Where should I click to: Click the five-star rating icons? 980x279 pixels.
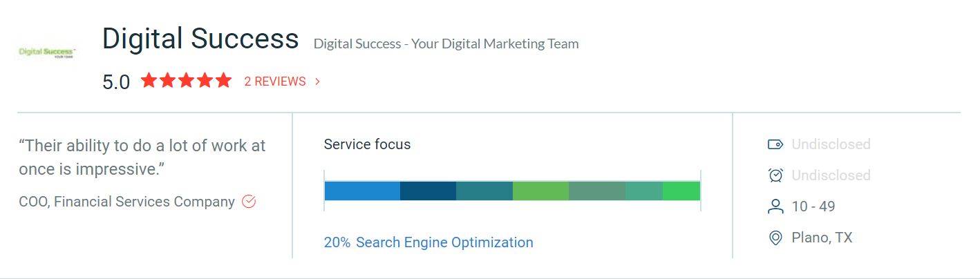pos(186,81)
